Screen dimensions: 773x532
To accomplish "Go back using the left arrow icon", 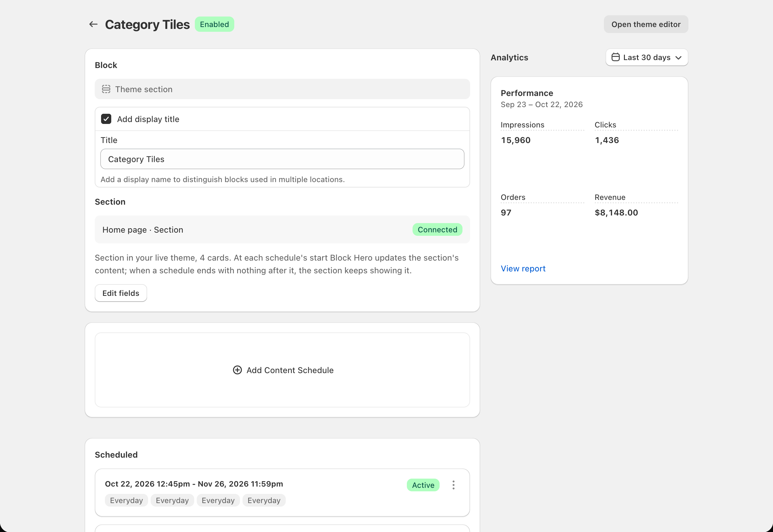I will [93, 24].
